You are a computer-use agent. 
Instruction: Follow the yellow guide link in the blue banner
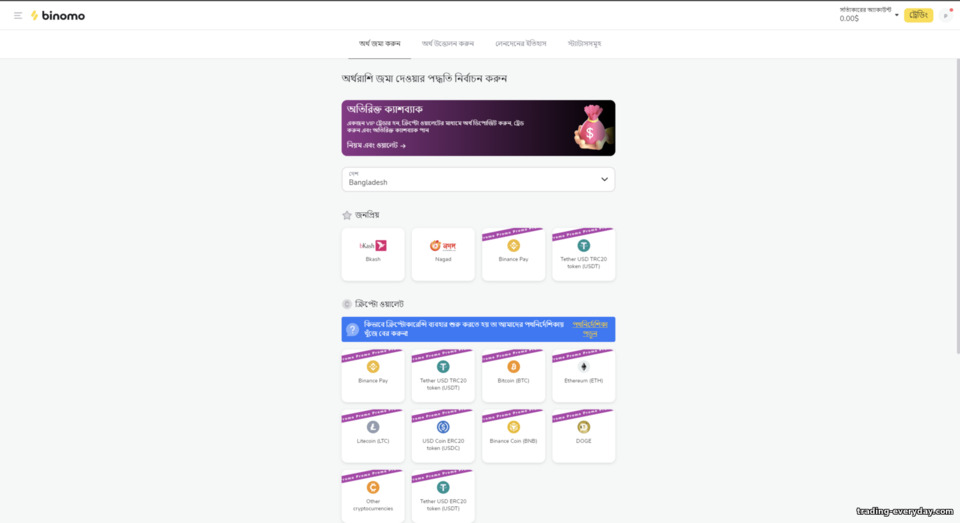(x=590, y=329)
